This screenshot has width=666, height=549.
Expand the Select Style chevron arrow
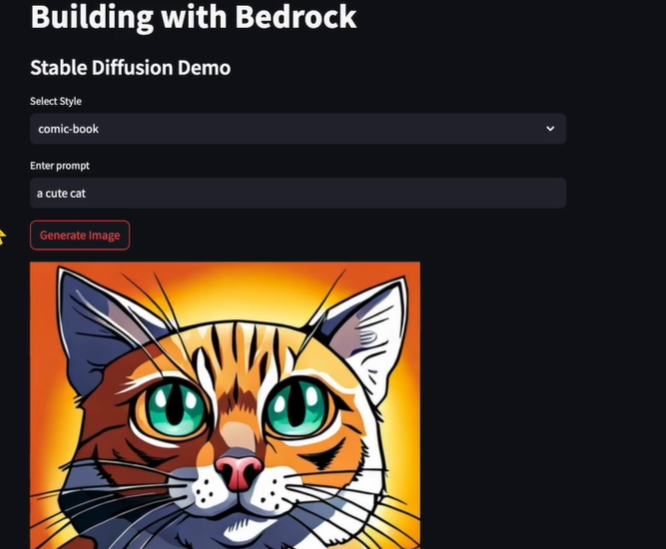[x=550, y=128]
